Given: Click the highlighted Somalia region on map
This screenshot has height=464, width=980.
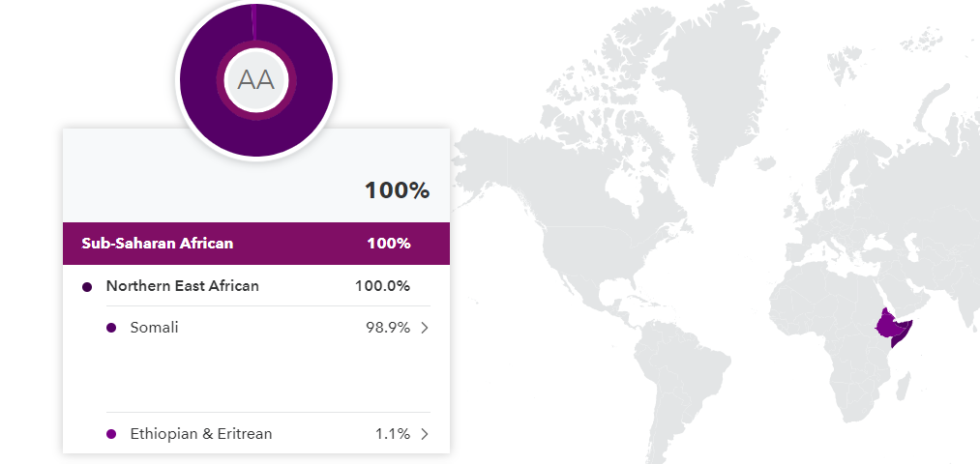Looking at the screenshot, I should (904, 333).
